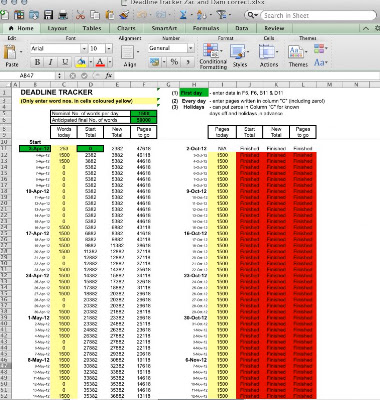Viewport: 380px width, 400px height.
Task: Open the Sort toolbar icon
Action: pos(201,15)
